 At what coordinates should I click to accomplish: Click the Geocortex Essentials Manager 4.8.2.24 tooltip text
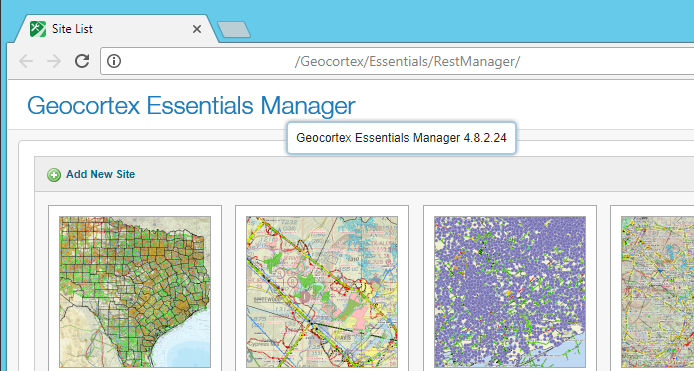pyautogui.click(x=401, y=138)
